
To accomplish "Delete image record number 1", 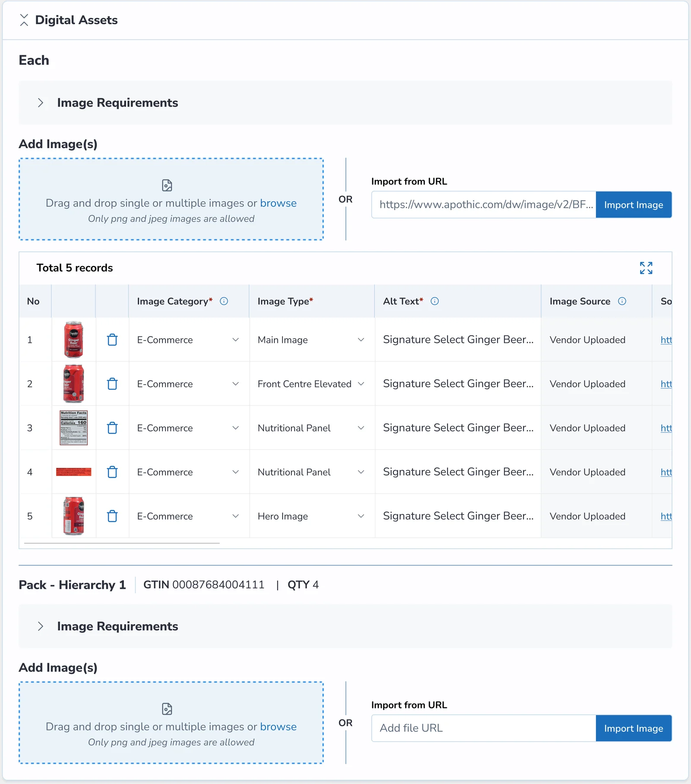I will click(112, 340).
